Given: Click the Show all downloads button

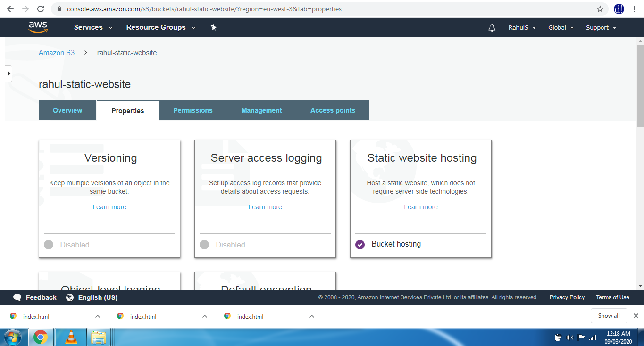Looking at the screenshot, I should 609,316.
